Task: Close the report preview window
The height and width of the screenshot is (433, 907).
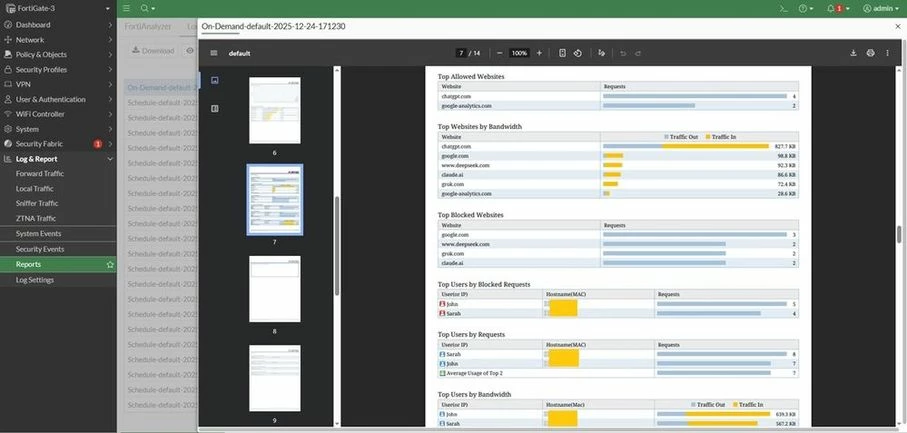Action: (898, 27)
